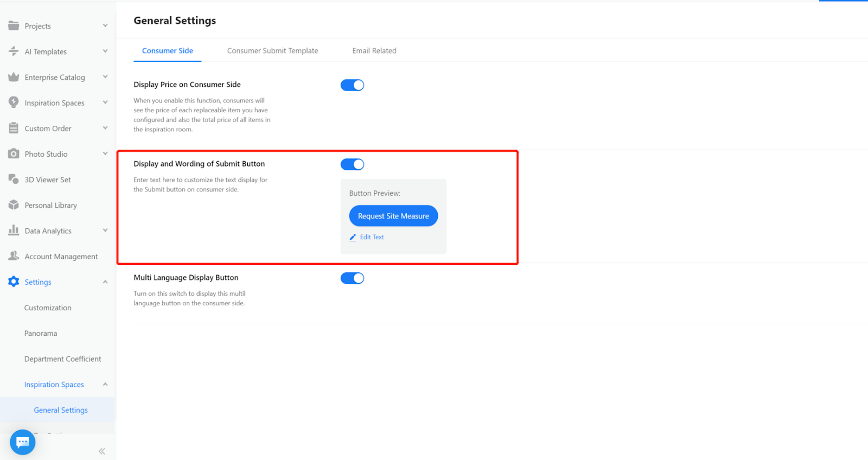
Task: Click the Data Analytics chart icon
Action: point(14,231)
